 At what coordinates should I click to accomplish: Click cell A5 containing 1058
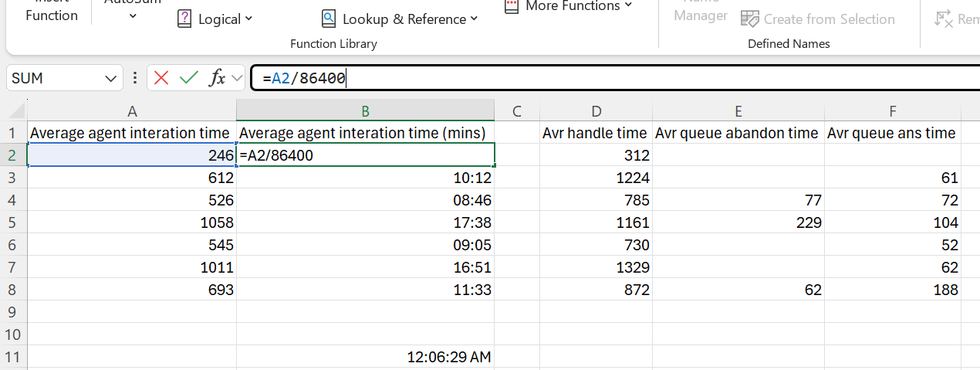point(132,222)
